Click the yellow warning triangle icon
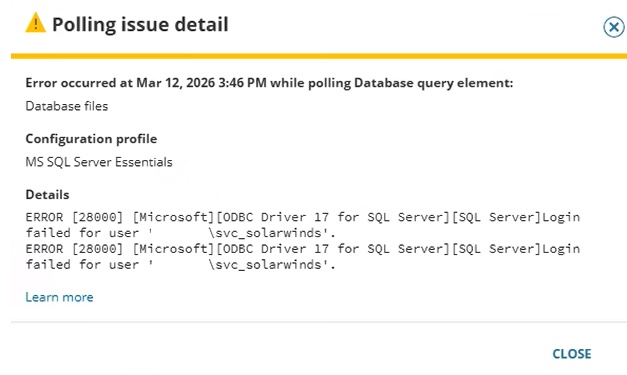The width and height of the screenshot is (627, 375). click(x=36, y=23)
